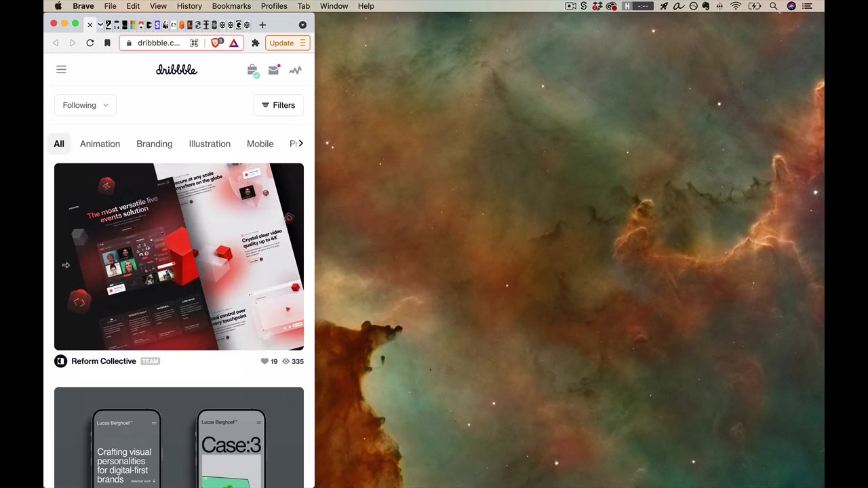Select the Illustration category tab
Viewport: 868px width, 488px height.
(210, 144)
